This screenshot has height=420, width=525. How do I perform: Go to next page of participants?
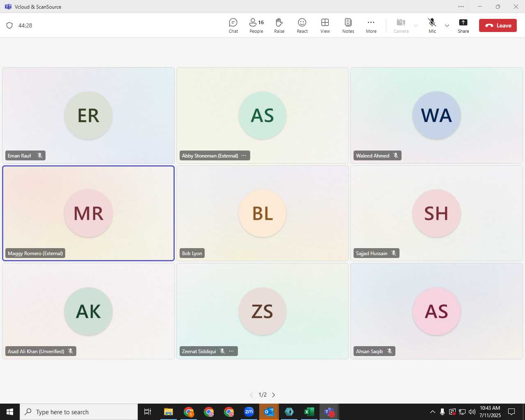coord(274,395)
